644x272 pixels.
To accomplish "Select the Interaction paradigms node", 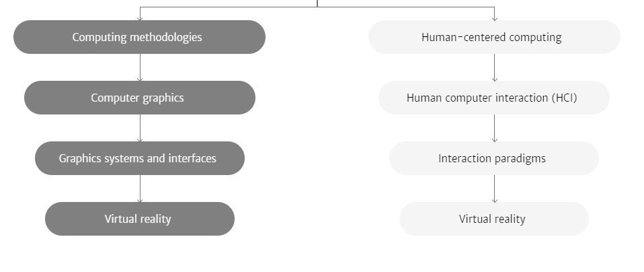I will click(494, 158).
